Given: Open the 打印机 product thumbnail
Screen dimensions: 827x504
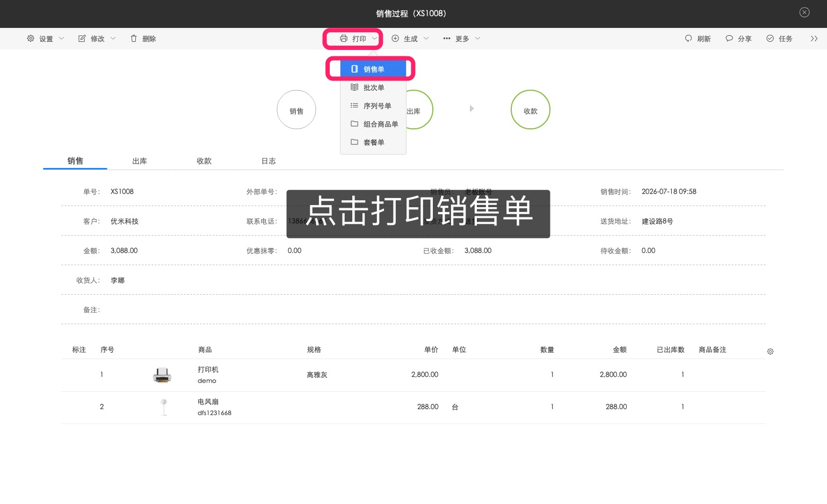Looking at the screenshot, I should point(162,375).
